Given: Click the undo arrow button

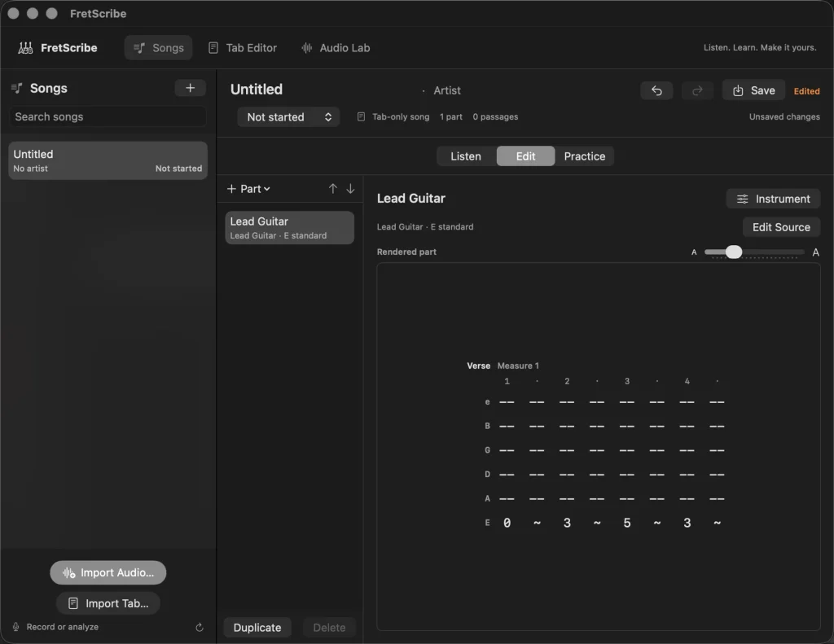Looking at the screenshot, I should (656, 91).
